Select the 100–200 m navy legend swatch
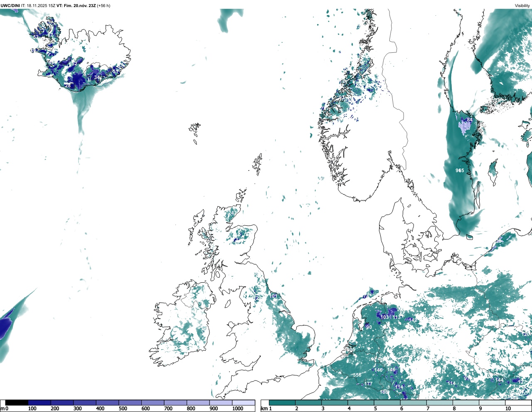This screenshot has width=532, height=412. [39, 402]
